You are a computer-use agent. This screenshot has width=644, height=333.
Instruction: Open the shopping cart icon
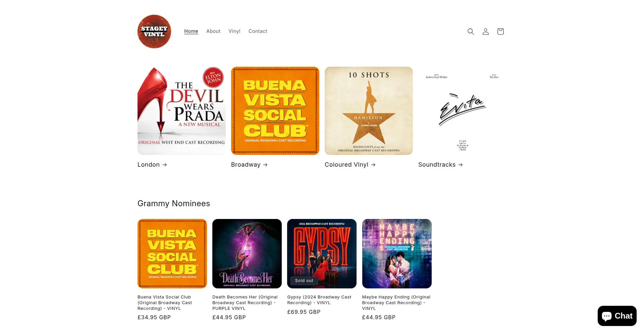pos(500,32)
